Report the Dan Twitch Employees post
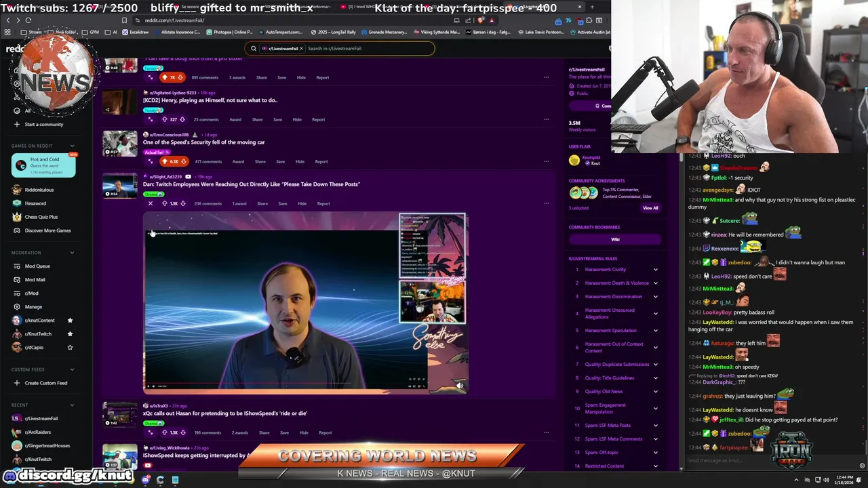 tap(323, 203)
